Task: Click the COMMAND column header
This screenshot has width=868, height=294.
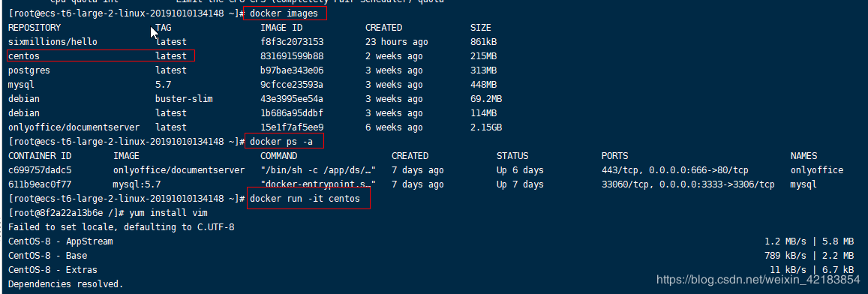Action: [x=278, y=156]
